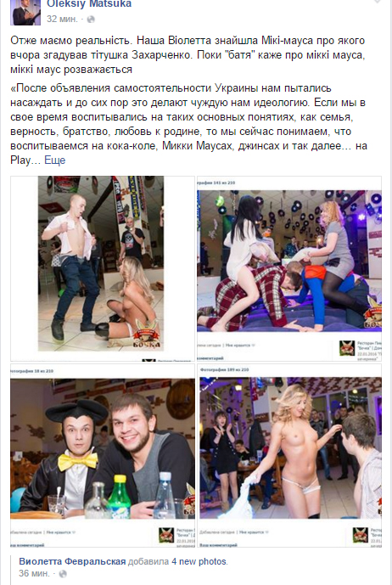
Task: Open the Oleksiy Matsuka name link
Action: (x=89, y=4)
